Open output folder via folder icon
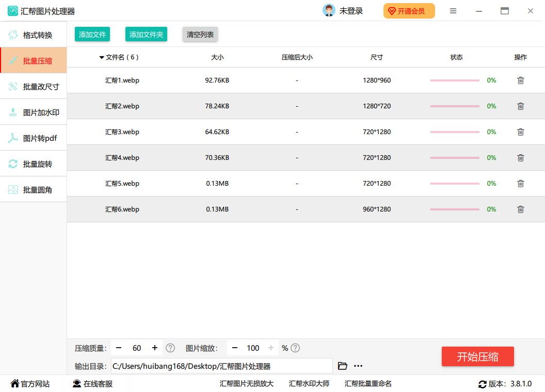 (342, 366)
